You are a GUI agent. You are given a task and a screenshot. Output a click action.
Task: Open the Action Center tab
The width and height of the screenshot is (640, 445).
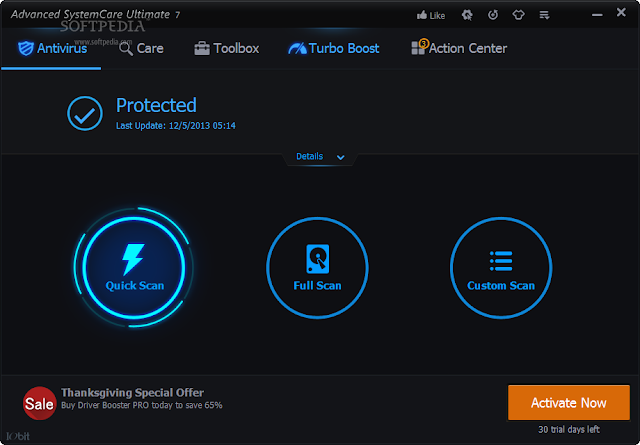(x=459, y=48)
